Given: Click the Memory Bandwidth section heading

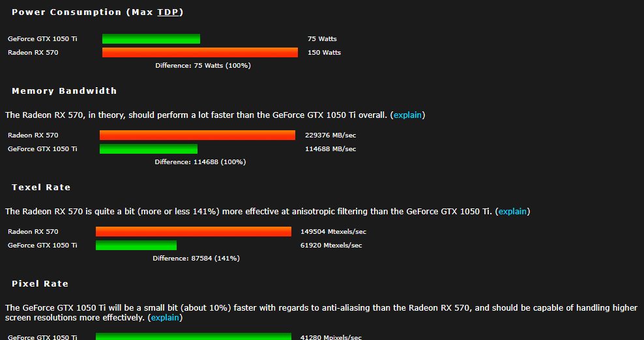Looking at the screenshot, I should (64, 91).
